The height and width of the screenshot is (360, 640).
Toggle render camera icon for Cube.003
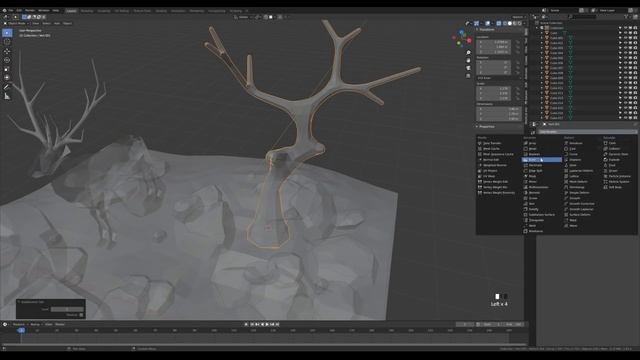coord(635,48)
